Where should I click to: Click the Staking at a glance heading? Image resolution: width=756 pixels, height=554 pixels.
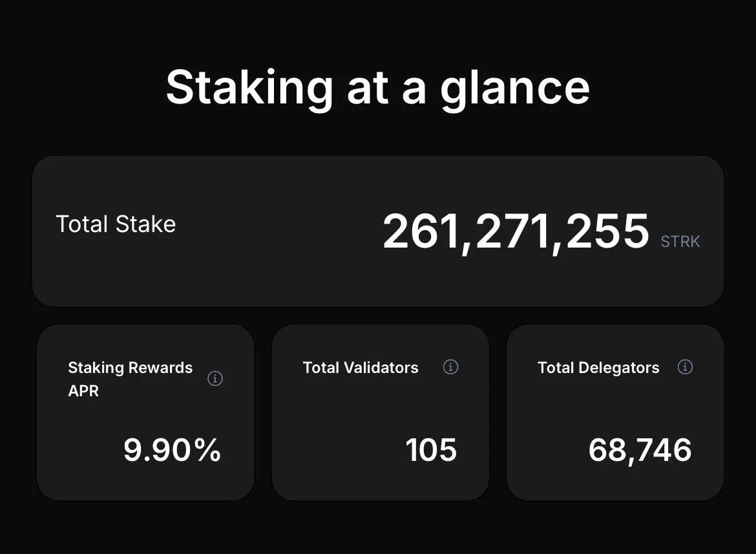(x=378, y=87)
